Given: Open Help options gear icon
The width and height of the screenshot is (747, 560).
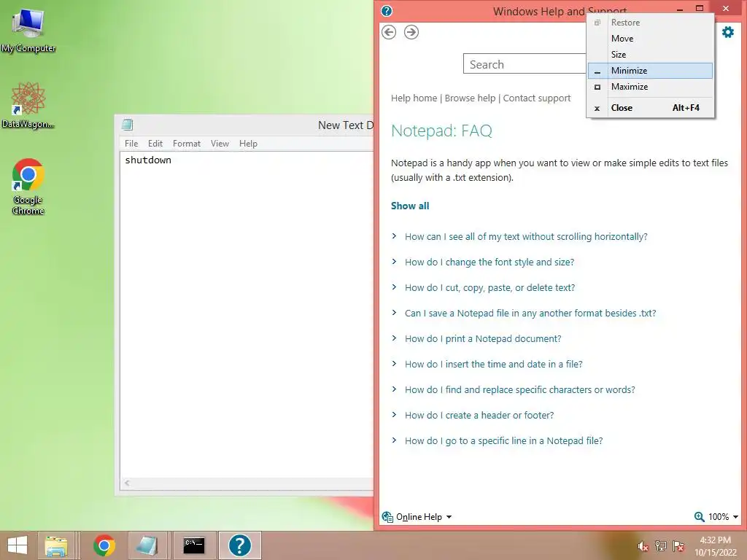Looking at the screenshot, I should pos(727,32).
